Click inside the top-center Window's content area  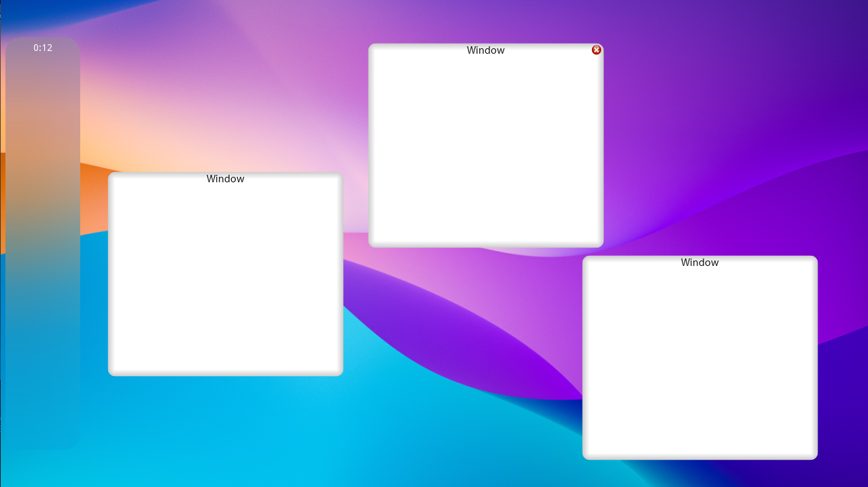(x=485, y=146)
